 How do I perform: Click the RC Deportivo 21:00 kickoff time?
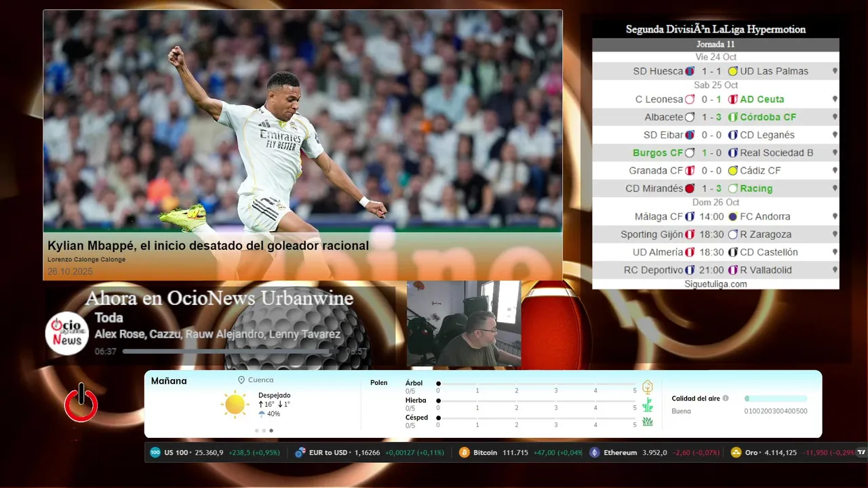[x=711, y=270]
